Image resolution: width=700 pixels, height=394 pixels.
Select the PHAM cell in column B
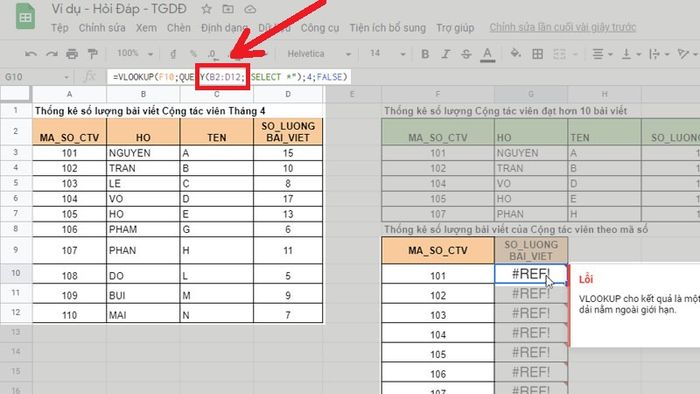pyautogui.click(x=143, y=229)
